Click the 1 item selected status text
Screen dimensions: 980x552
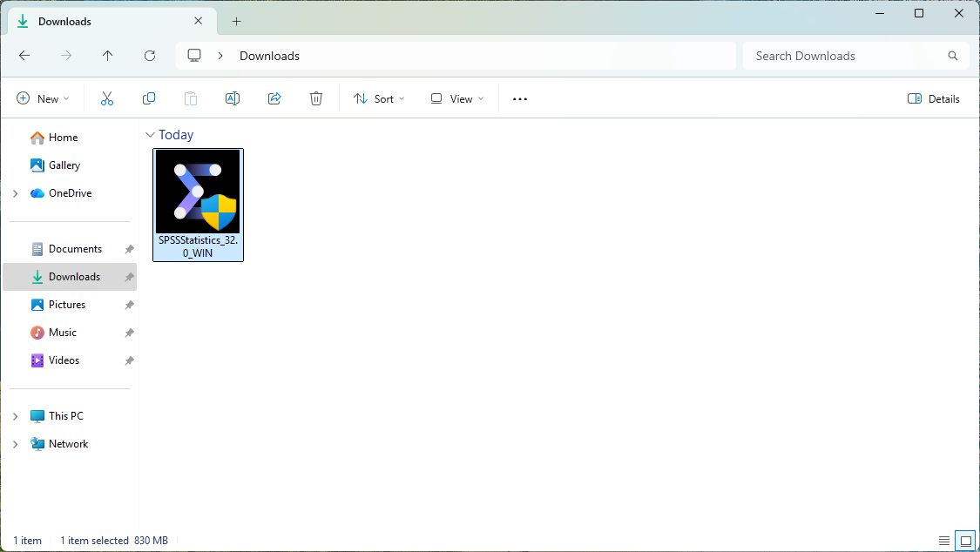point(94,541)
